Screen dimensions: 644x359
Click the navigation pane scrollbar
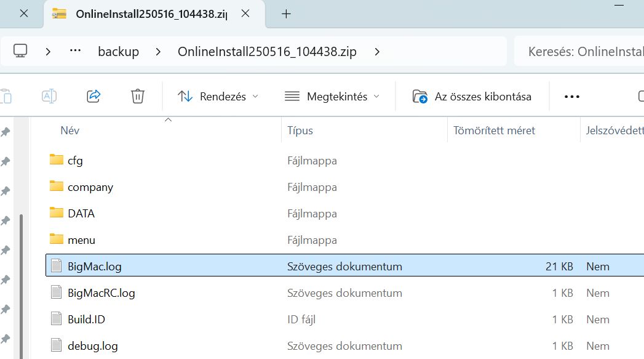[x=21, y=286]
